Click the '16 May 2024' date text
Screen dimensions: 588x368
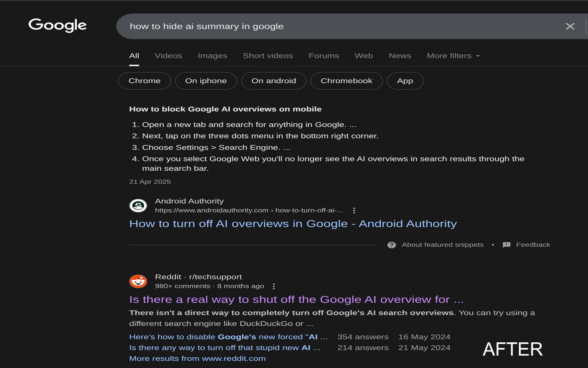[424, 337]
